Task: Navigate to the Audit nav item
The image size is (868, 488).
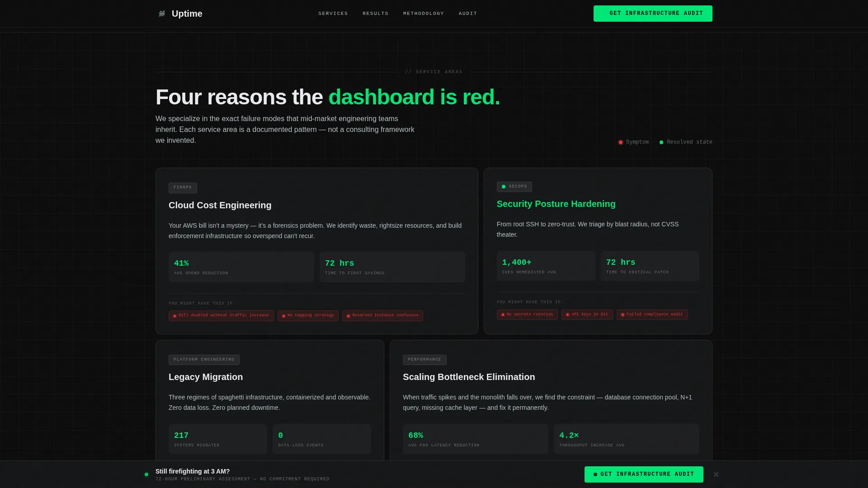Action: pyautogui.click(x=468, y=14)
